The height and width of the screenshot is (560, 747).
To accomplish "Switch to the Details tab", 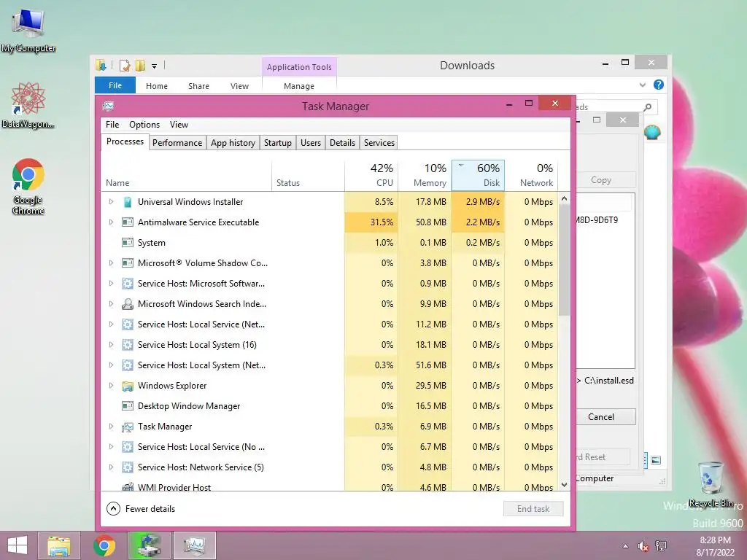I will click(343, 143).
